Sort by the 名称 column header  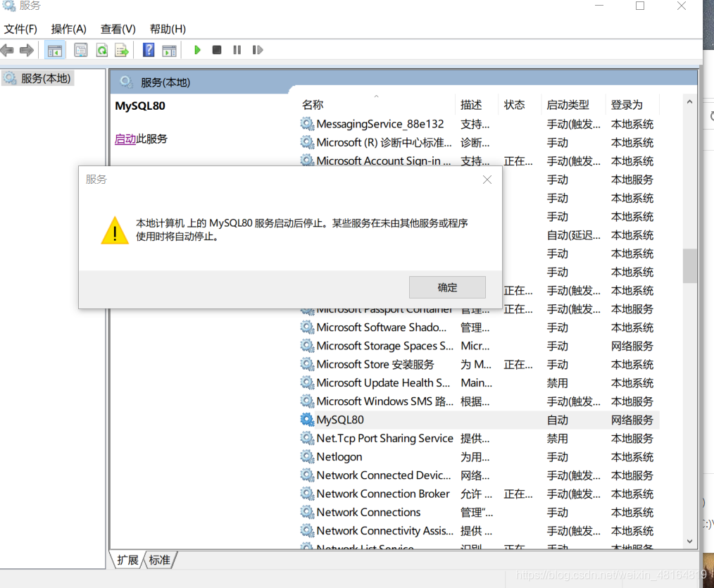[377, 105]
